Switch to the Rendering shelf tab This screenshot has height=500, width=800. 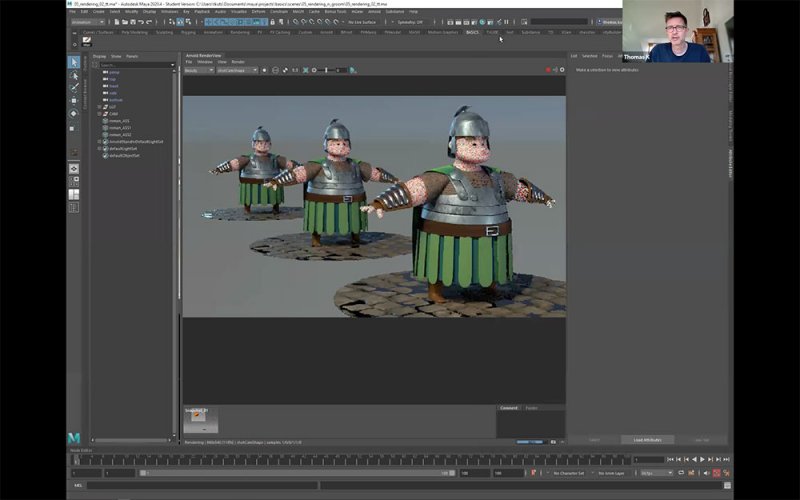[x=240, y=32]
